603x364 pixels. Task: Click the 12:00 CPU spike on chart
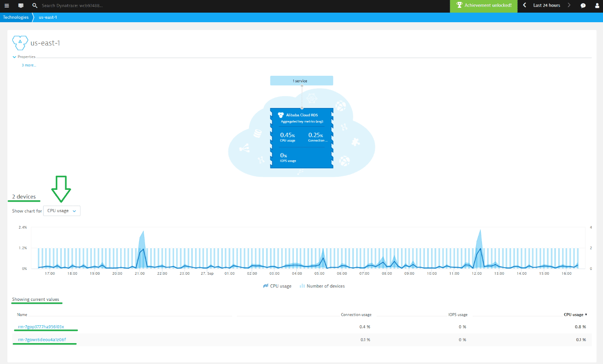480,248
